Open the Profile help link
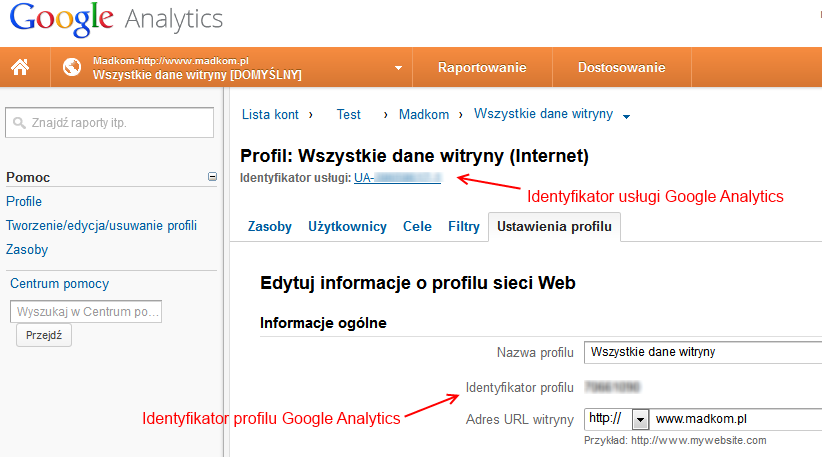822x457 pixels. (24, 201)
